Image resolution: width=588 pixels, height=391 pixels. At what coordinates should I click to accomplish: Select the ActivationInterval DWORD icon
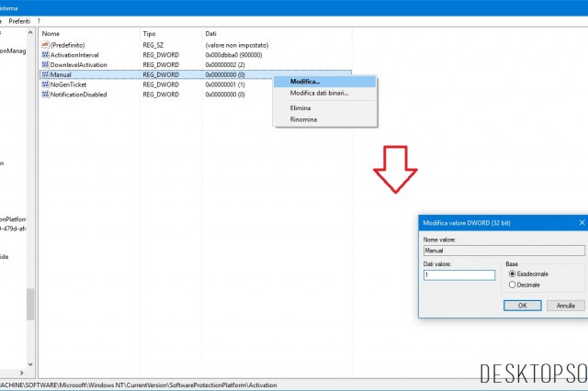point(46,54)
